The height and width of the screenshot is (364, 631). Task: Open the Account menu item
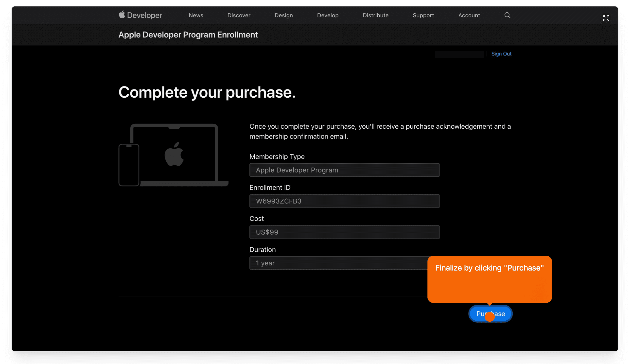469,15
